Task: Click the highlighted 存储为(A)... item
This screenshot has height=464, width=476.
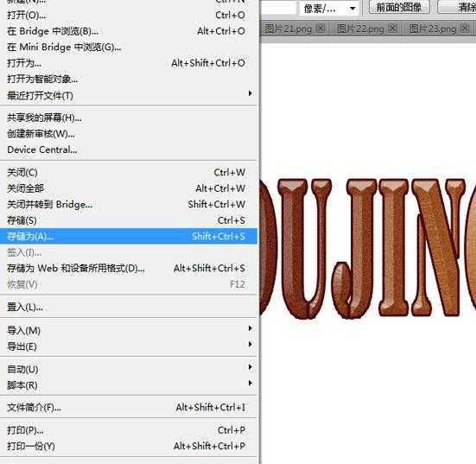Action: [x=129, y=236]
